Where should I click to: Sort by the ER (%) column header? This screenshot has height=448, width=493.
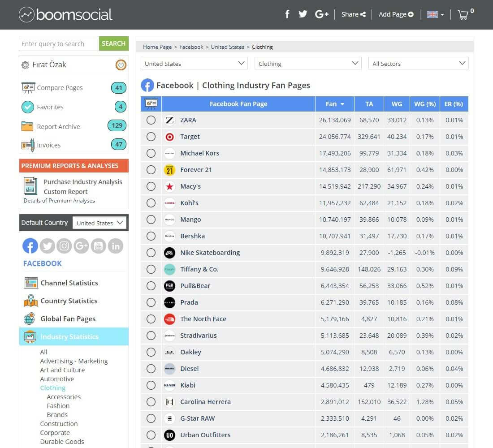click(454, 104)
